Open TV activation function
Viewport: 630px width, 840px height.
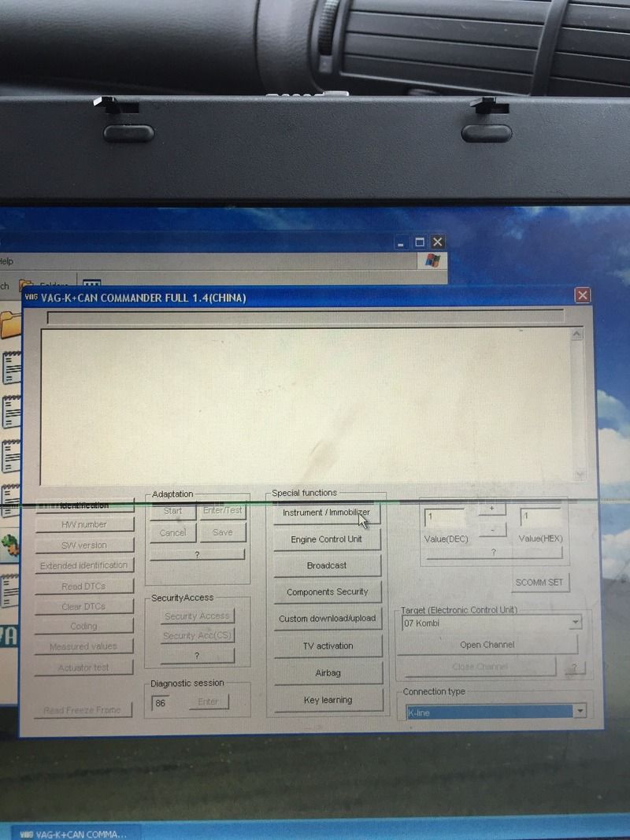(x=328, y=646)
